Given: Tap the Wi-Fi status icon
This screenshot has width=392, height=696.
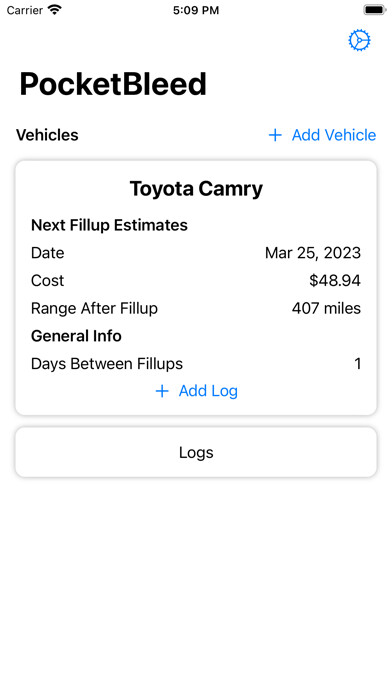Looking at the screenshot, I should click(x=55, y=10).
